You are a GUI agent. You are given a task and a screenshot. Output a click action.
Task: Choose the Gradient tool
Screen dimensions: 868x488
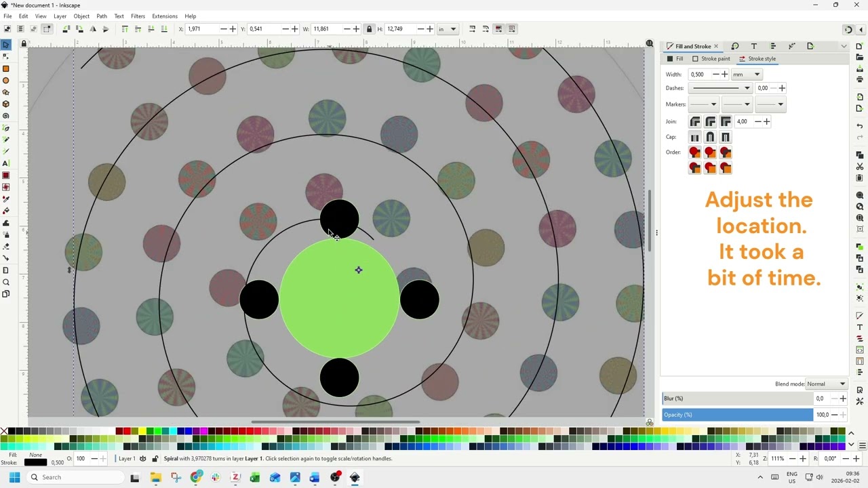(6, 176)
